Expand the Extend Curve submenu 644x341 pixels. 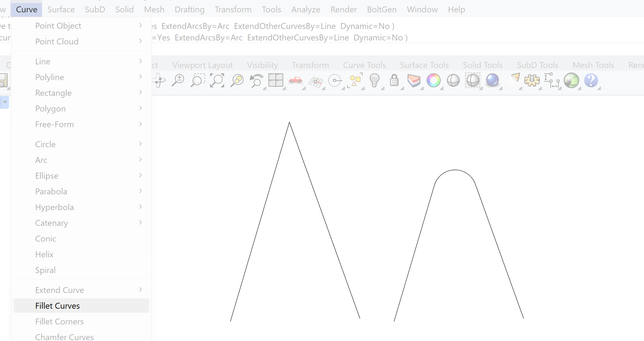[140, 290]
